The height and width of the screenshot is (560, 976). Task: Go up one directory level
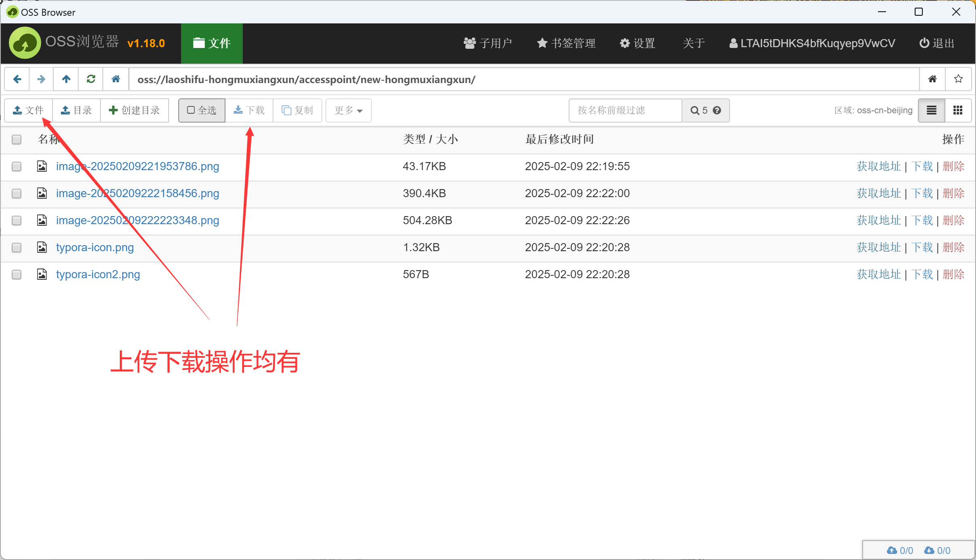(66, 79)
